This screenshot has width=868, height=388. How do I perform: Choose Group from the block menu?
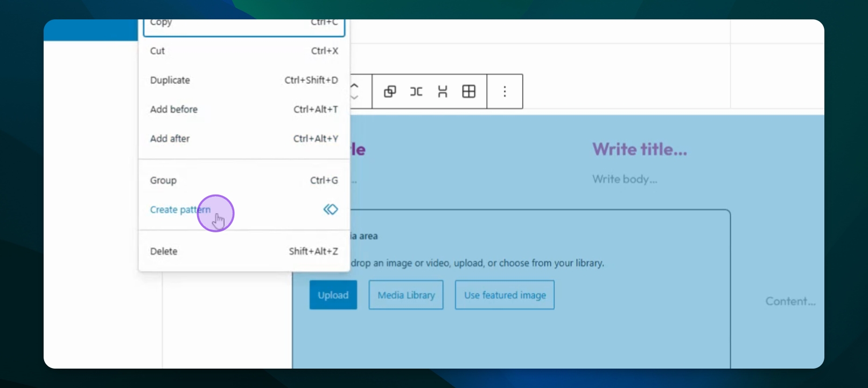point(244,181)
